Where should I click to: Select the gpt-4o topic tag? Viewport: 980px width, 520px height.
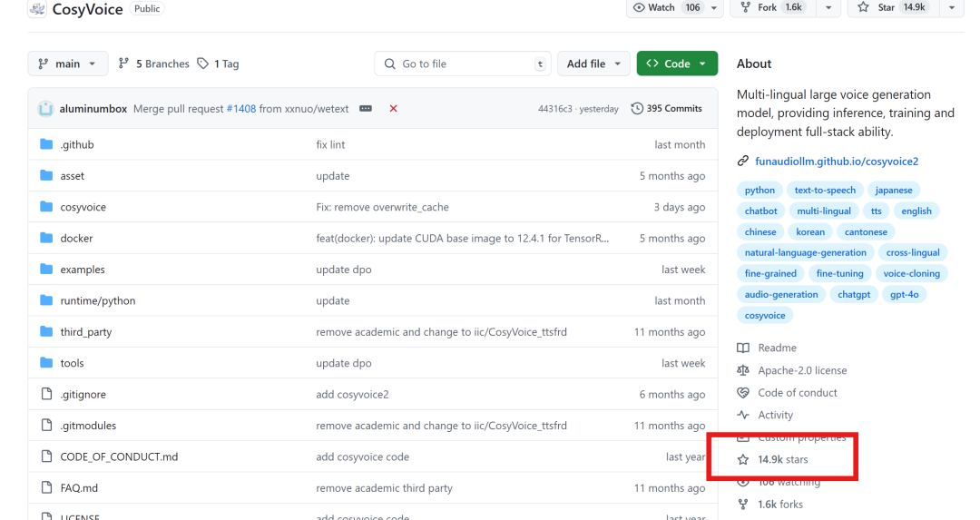coord(905,294)
